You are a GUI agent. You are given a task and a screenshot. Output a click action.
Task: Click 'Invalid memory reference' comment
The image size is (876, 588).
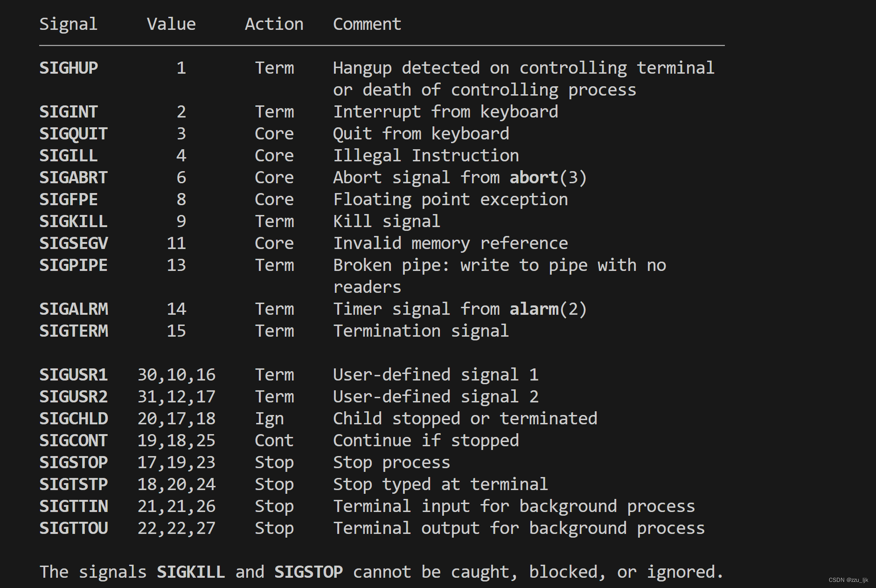click(451, 243)
